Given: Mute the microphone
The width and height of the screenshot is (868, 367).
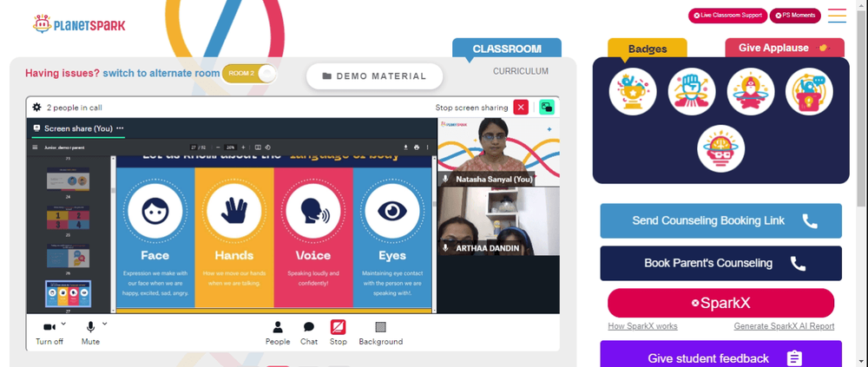Looking at the screenshot, I should [90, 334].
